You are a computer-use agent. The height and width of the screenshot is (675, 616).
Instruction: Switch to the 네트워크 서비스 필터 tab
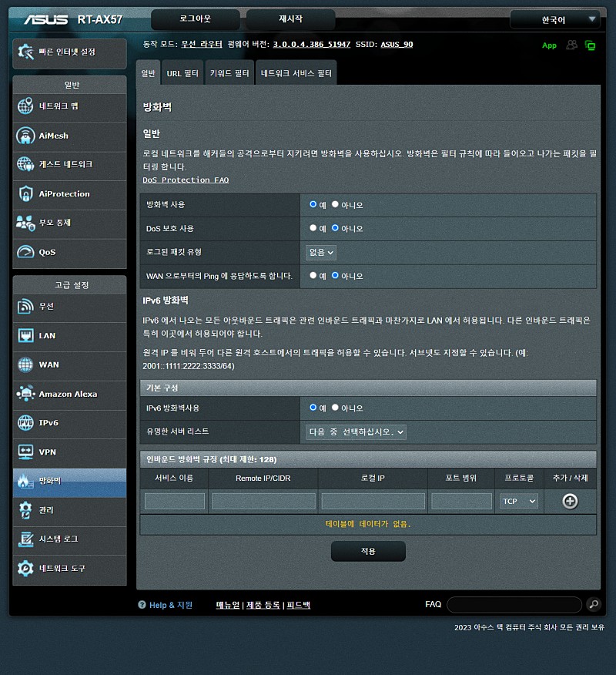[x=296, y=73]
